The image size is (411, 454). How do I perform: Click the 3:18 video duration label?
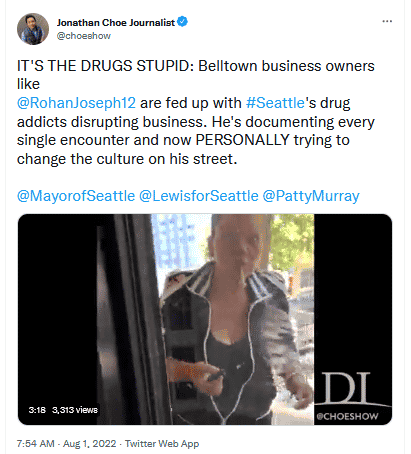click(37, 410)
